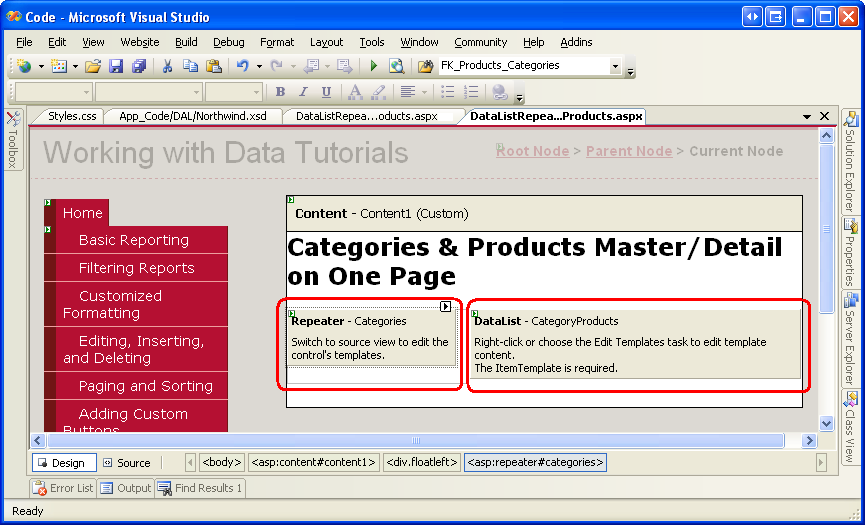
Task: Click the horizontal scrollbar thumb
Action: (x=416, y=440)
